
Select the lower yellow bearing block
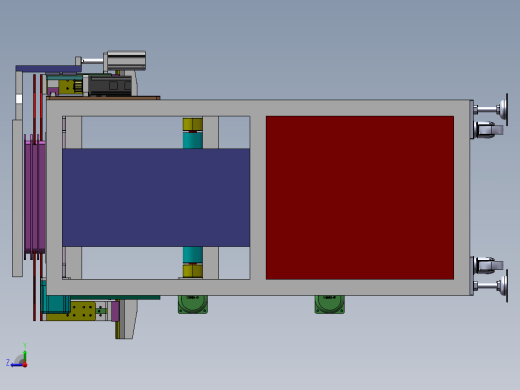193,271
